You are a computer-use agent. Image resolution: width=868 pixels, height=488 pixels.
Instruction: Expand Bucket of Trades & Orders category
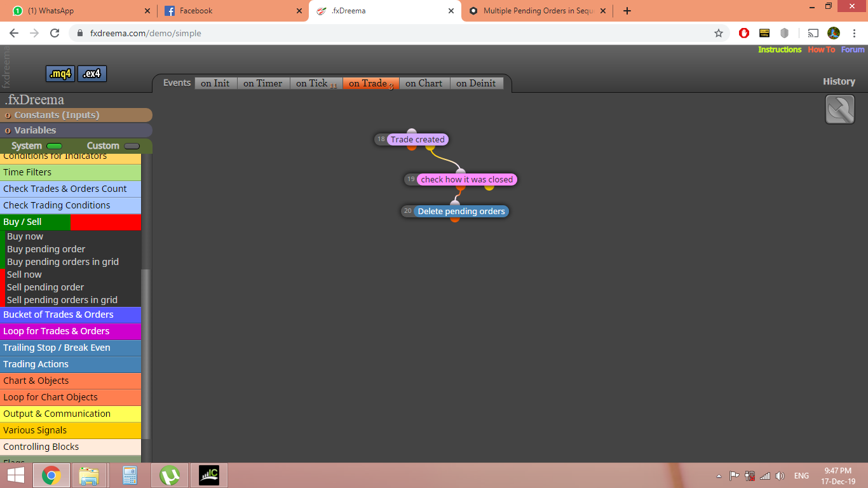coord(71,315)
